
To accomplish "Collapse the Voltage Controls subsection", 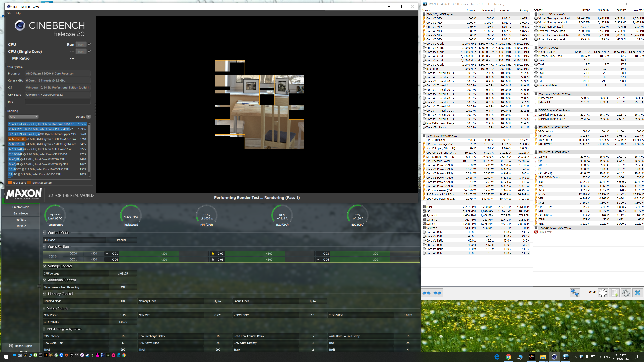I will pyautogui.click(x=44, y=308).
